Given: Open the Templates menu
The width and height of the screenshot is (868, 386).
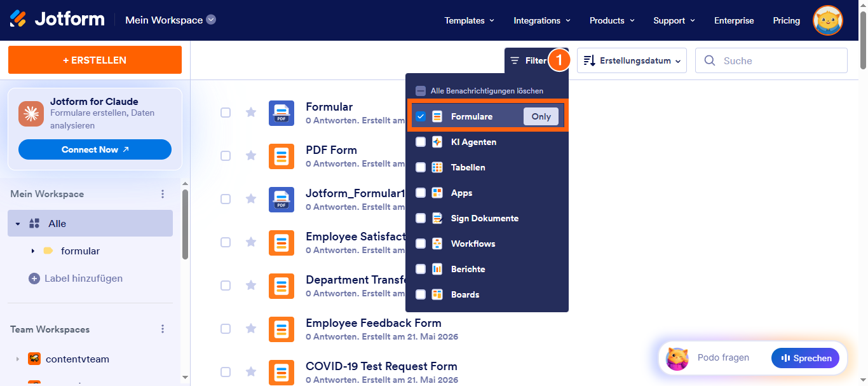Looking at the screenshot, I should pos(469,20).
